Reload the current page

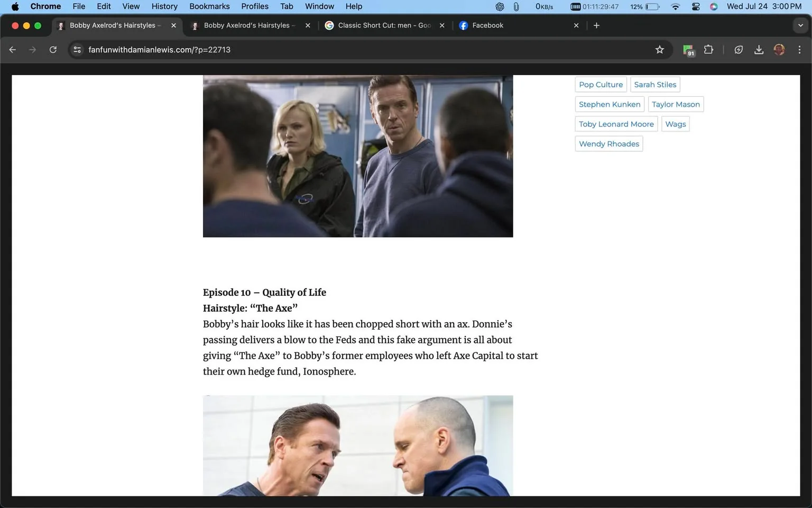(x=53, y=50)
